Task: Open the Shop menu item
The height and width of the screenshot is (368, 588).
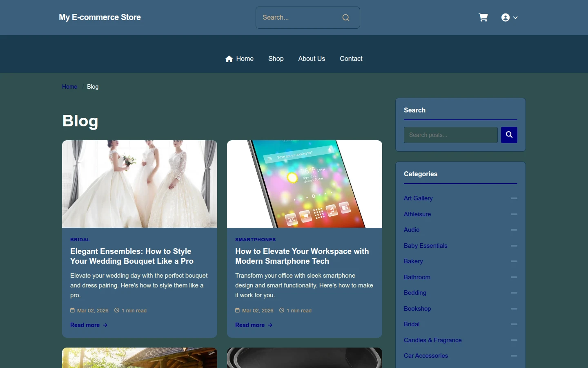Action: coord(276,59)
